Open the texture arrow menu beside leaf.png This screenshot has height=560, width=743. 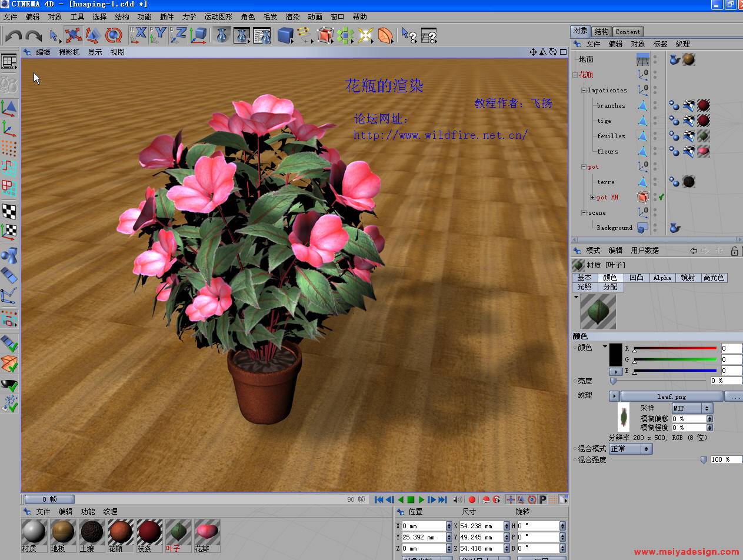pos(614,396)
